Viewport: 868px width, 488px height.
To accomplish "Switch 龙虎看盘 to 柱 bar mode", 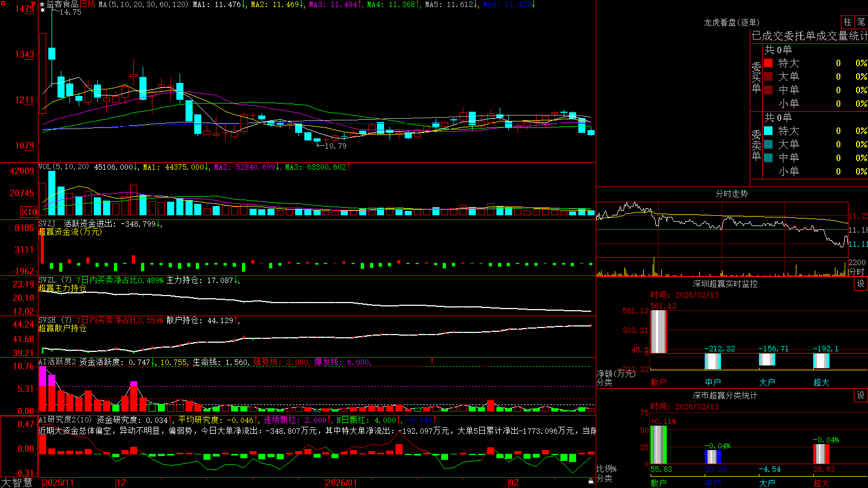I will coord(847,22).
